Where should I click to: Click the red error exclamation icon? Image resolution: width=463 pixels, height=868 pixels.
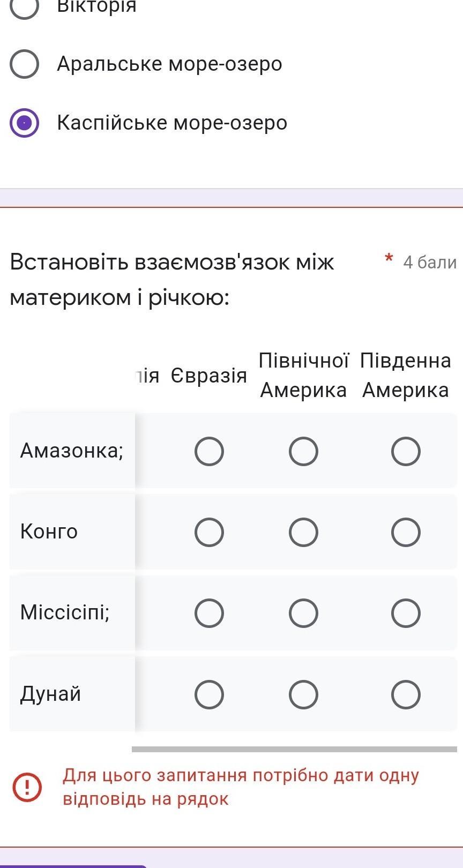[x=27, y=787]
